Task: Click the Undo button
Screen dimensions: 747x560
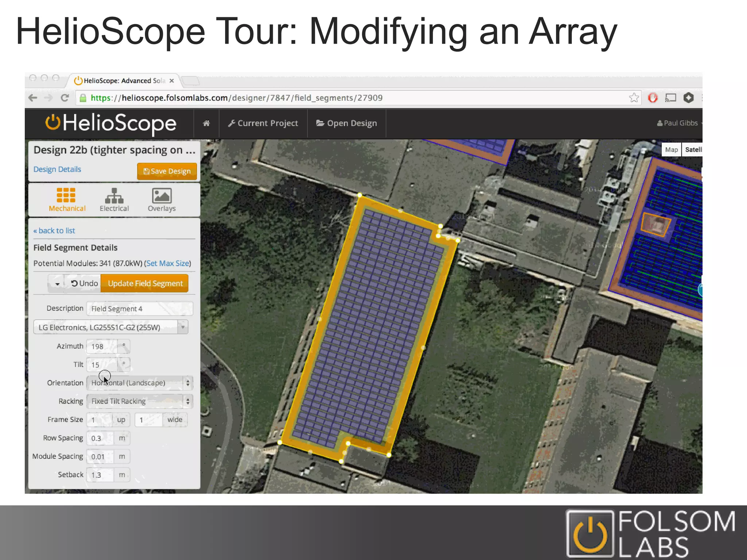Action: 84,283
